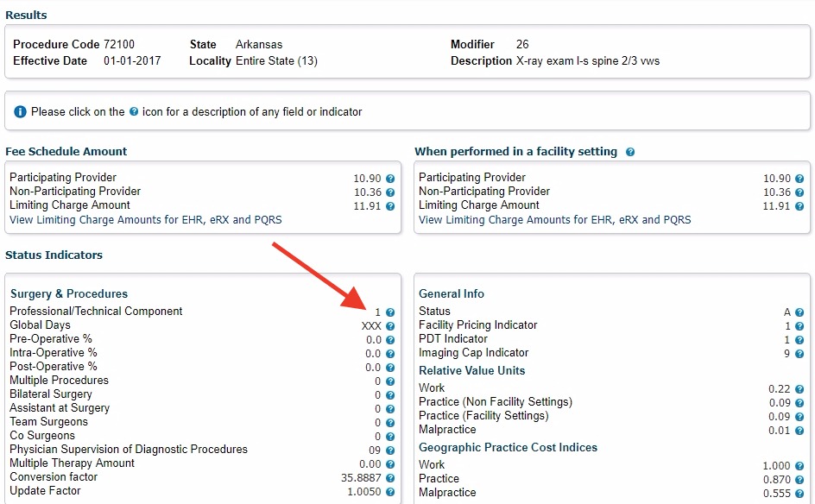Viewport: 815px width, 504px height.
Task: Show help for Bilateral Surgery indicator
Action: coord(390,395)
